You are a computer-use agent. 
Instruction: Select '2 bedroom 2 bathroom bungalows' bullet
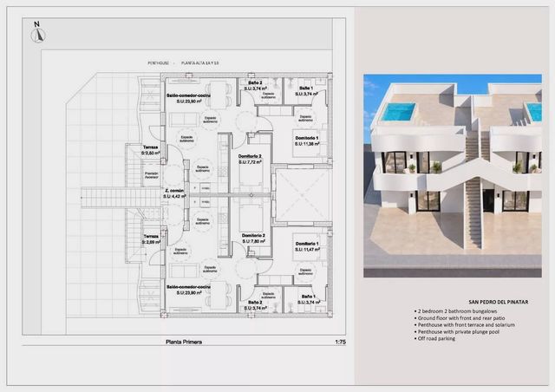(457, 311)
